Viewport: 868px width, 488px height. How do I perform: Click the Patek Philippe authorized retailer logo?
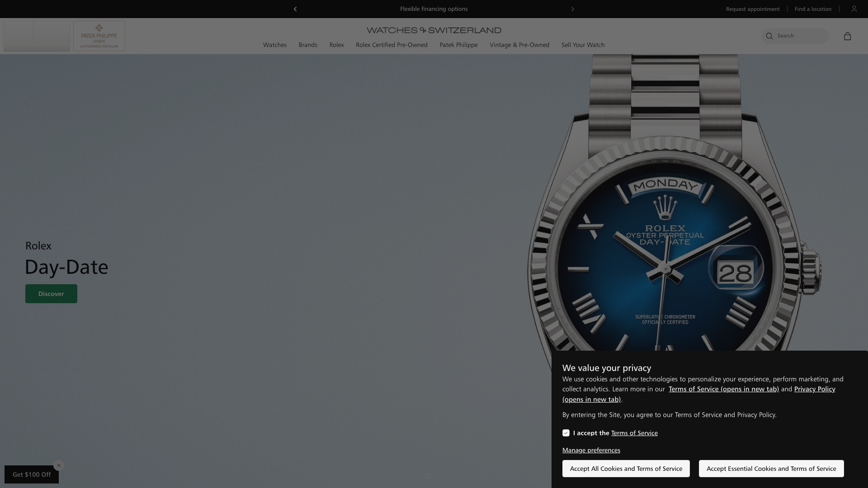pos(99,36)
